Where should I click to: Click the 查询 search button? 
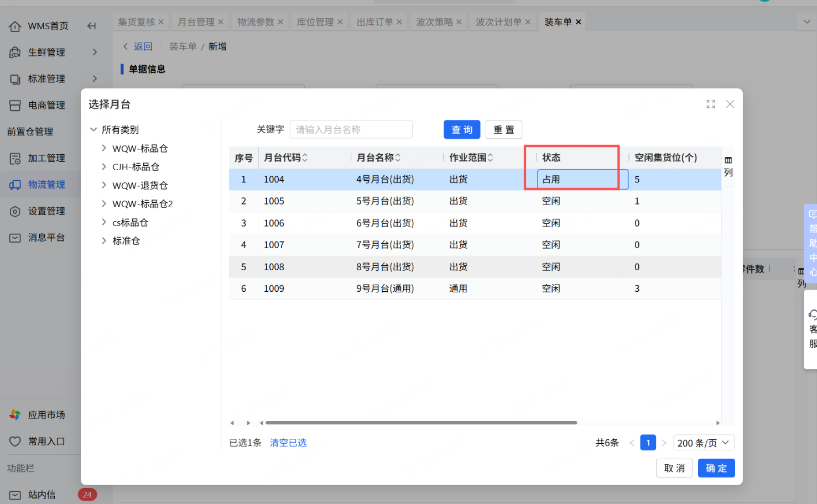461,130
